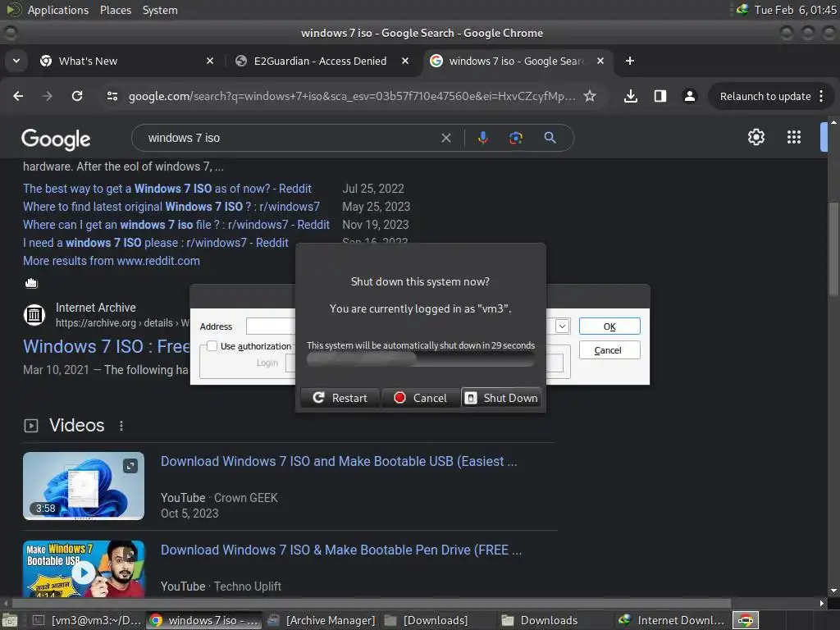Screen dimensions: 840x630
Task: Open Where can I get an windows 7 iso file link
Action: [x=176, y=225]
